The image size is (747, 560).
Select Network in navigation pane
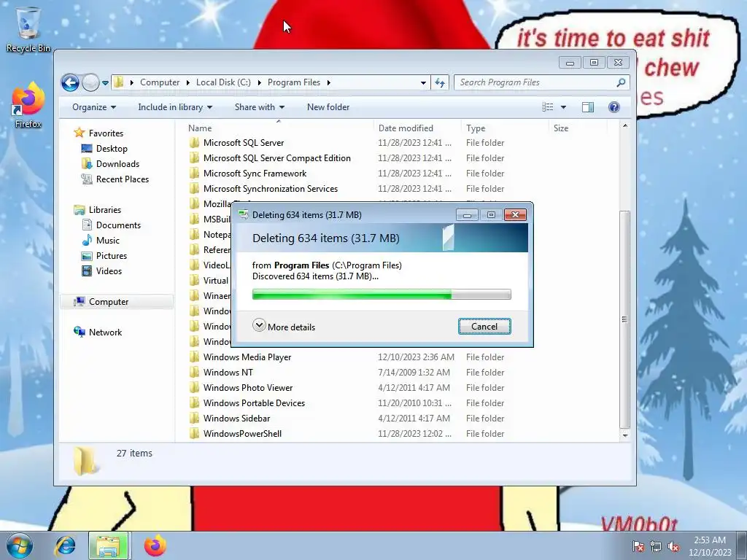[x=105, y=332]
